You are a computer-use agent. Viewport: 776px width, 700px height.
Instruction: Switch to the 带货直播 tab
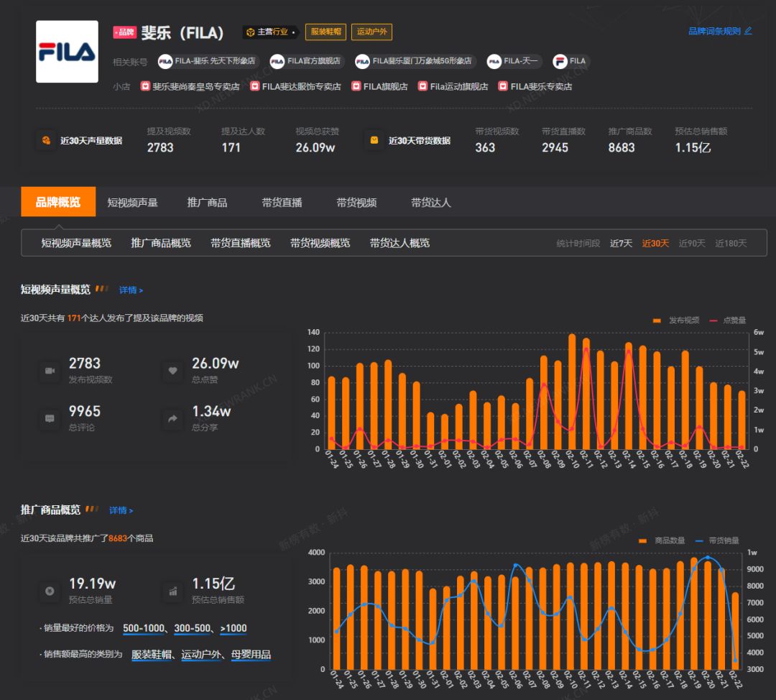pyautogui.click(x=282, y=203)
